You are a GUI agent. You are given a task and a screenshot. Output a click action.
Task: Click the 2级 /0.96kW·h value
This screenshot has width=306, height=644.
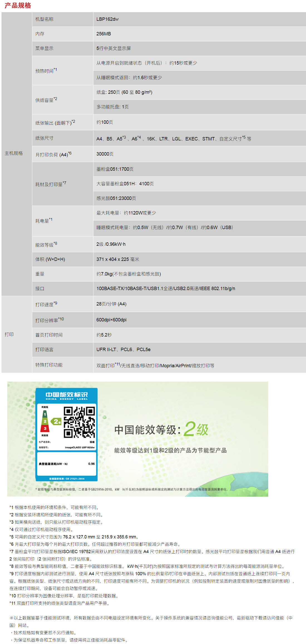[111, 244]
